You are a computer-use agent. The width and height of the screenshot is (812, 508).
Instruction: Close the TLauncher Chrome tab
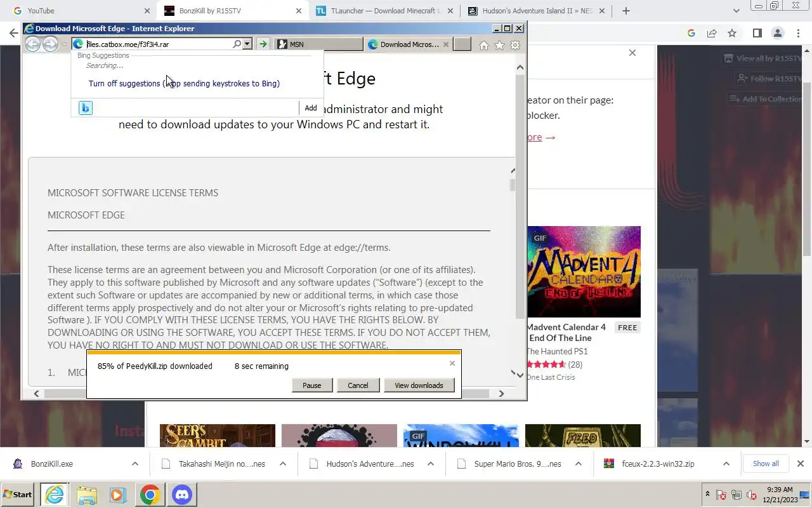coord(451,11)
